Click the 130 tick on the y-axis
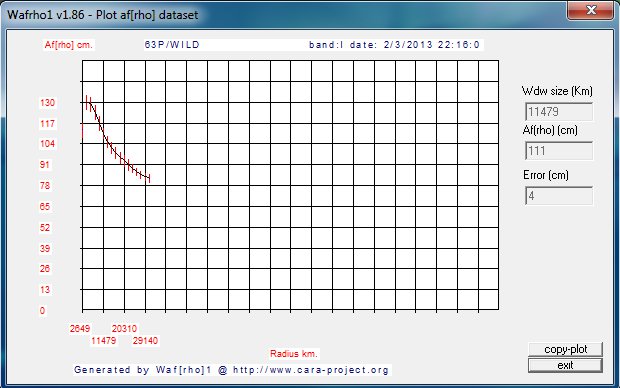The width and height of the screenshot is (620, 388). pos(47,103)
